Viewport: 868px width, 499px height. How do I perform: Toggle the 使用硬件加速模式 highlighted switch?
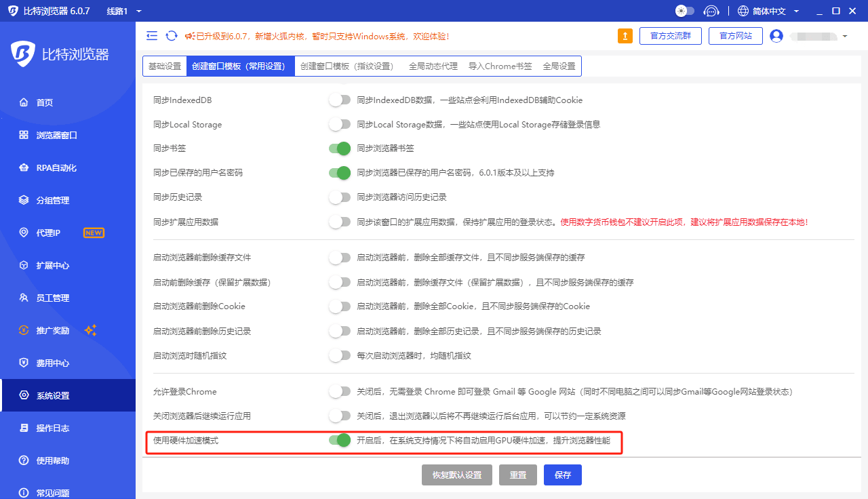340,441
